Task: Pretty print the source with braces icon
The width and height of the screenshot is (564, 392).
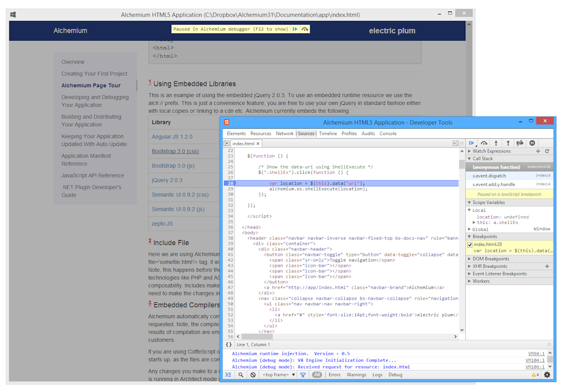Action: 229,345
